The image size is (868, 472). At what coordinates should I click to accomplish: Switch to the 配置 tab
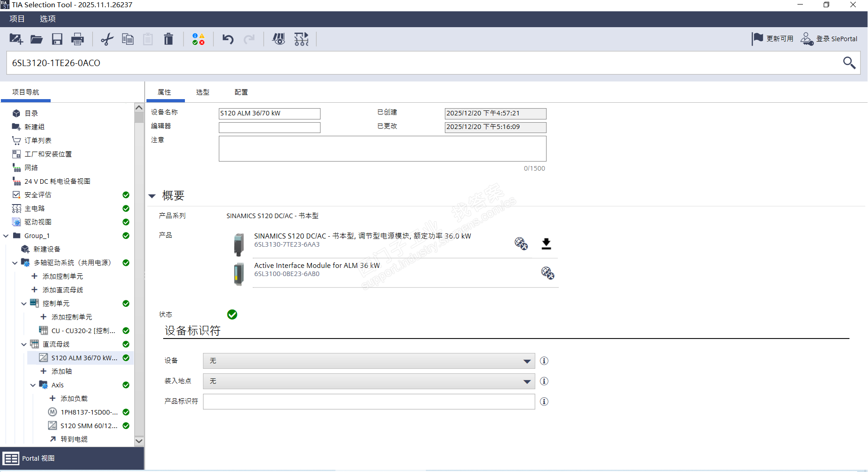tap(241, 92)
